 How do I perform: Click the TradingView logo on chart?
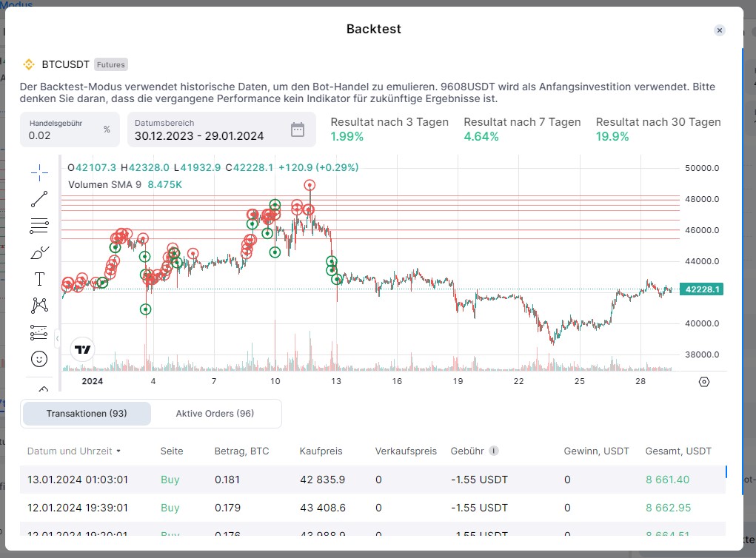pos(83,349)
